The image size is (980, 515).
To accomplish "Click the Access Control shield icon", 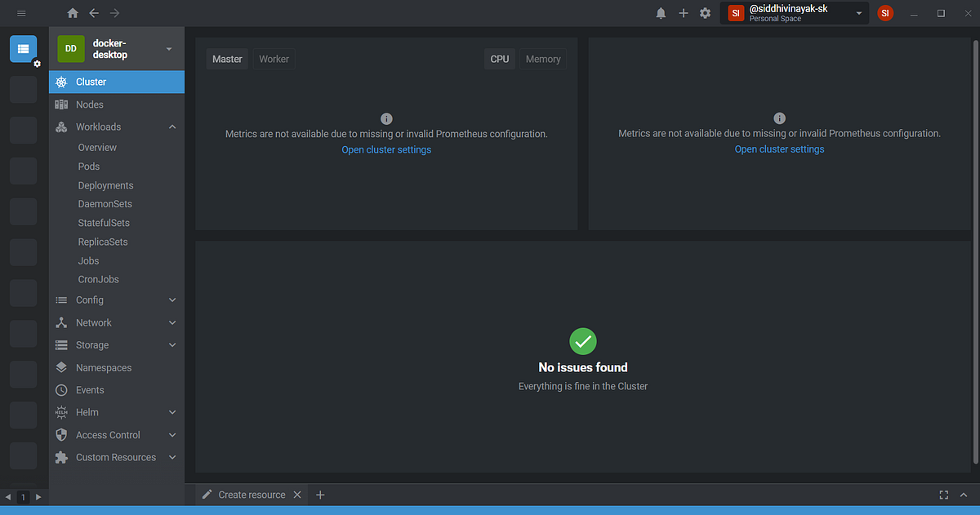I will [61, 435].
